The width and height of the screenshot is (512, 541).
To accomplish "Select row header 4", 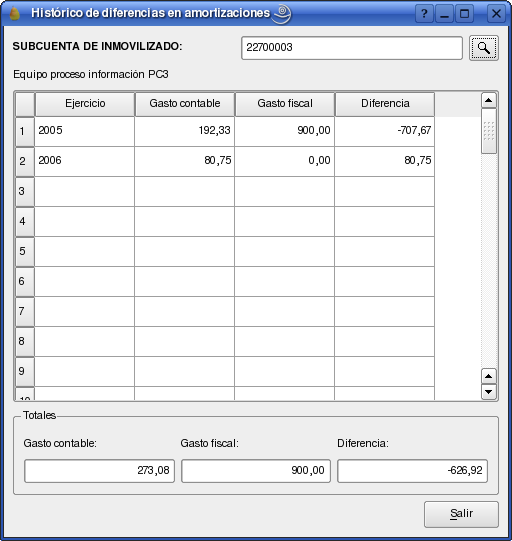I will click(x=25, y=222).
